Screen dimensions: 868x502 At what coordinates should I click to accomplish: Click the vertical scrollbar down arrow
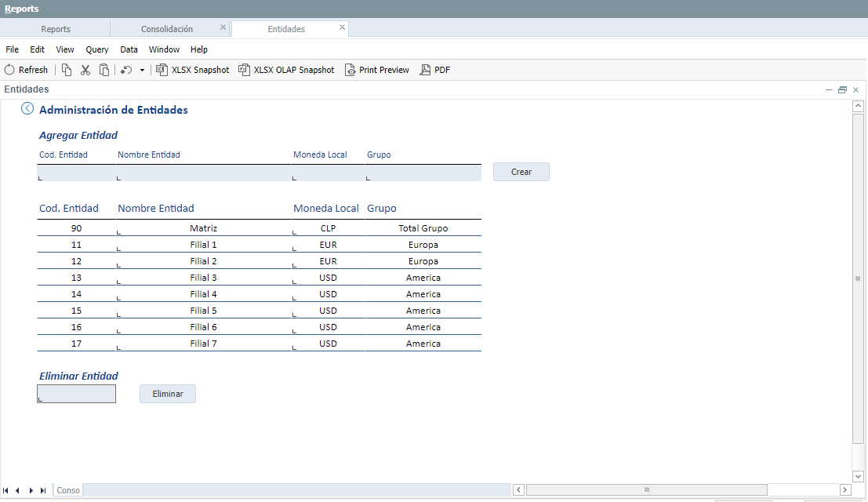(x=858, y=477)
